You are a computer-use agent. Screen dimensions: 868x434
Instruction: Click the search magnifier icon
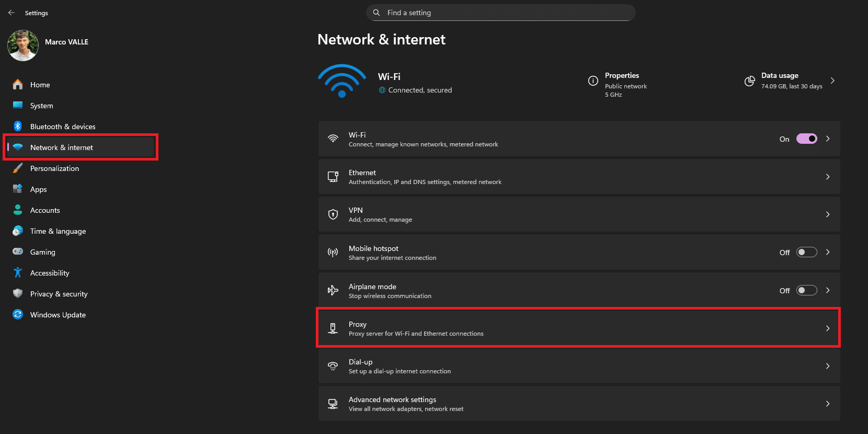(376, 13)
